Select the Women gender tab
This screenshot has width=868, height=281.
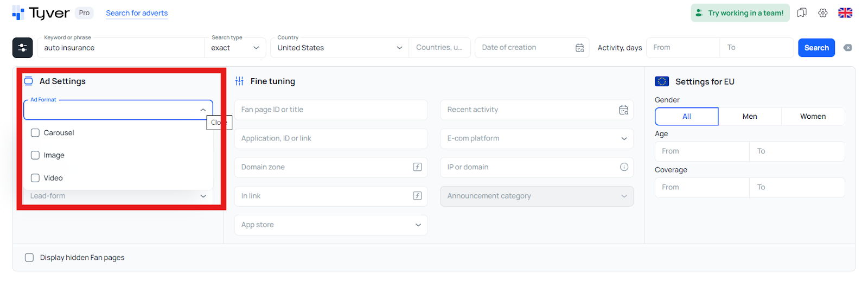pyautogui.click(x=813, y=117)
